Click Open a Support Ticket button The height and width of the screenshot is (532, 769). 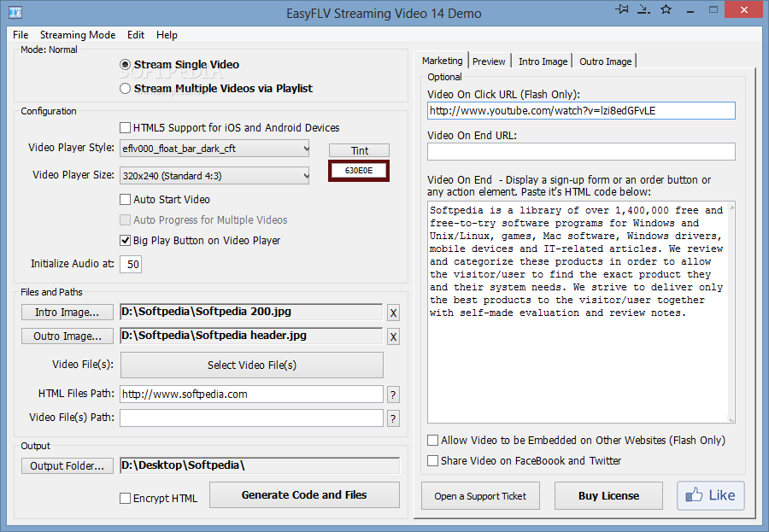[480, 496]
